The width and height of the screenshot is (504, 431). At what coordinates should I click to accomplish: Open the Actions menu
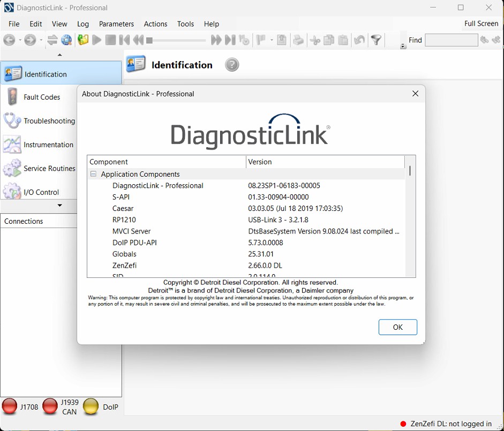coord(155,24)
